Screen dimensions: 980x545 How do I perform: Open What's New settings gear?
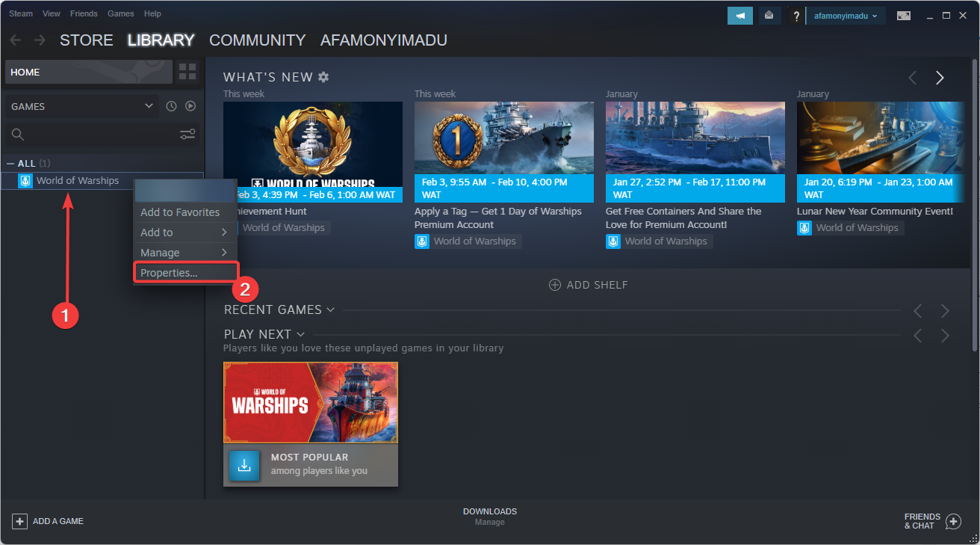click(x=323, y=77)
